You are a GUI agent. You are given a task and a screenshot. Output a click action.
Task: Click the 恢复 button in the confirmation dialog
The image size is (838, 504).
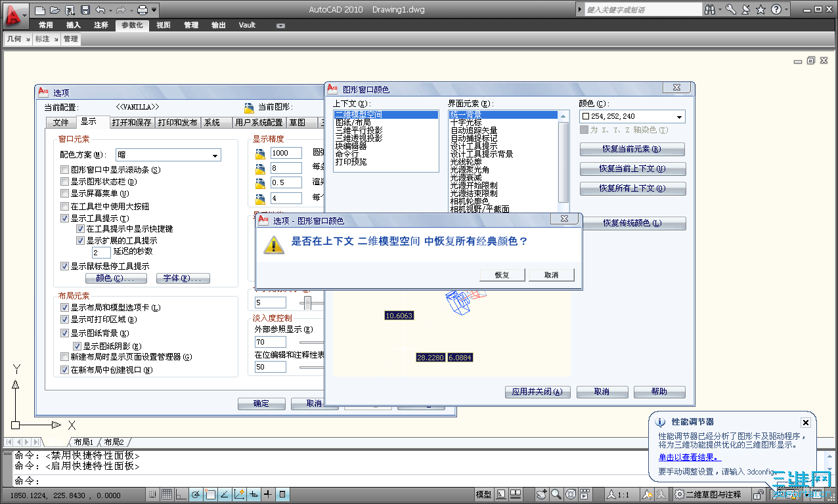click(x=502, y=274)
